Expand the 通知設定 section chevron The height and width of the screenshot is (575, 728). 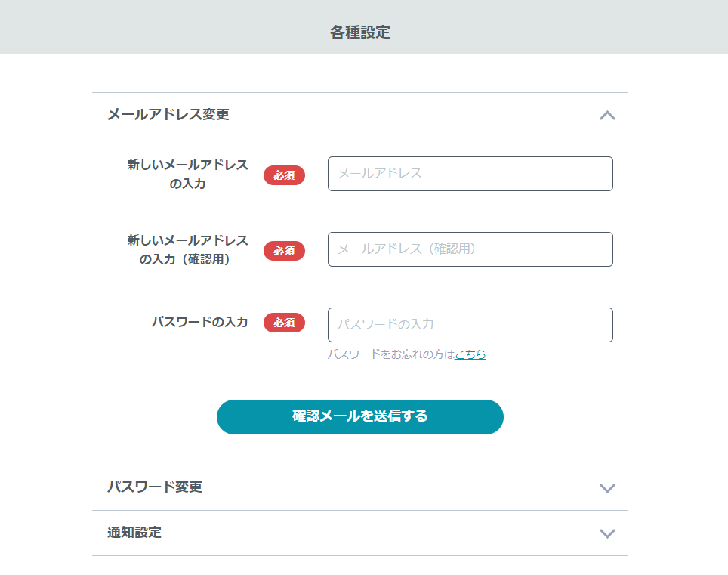point(607,533)
